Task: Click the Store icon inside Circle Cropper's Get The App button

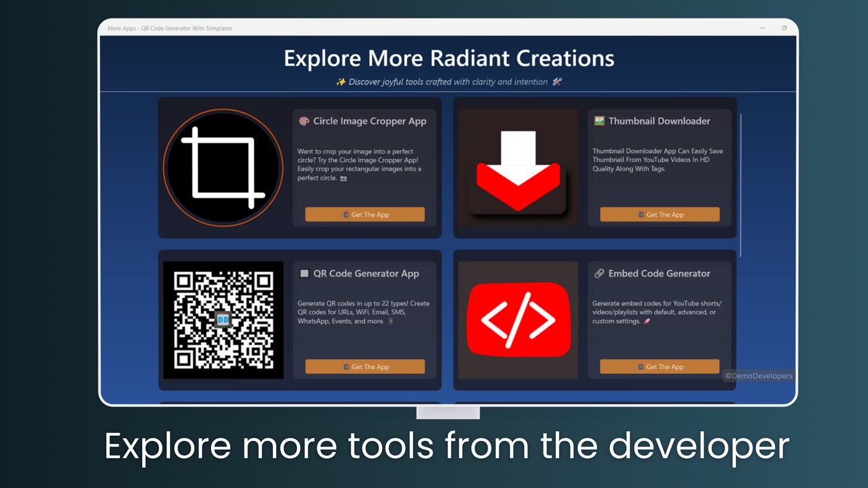Action: 346,214
